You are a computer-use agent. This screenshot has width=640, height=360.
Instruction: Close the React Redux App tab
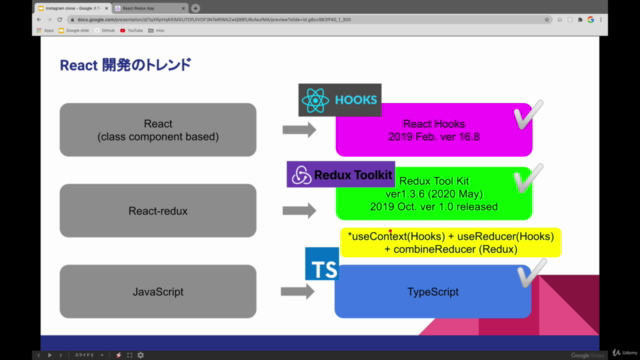coord(183,8)
